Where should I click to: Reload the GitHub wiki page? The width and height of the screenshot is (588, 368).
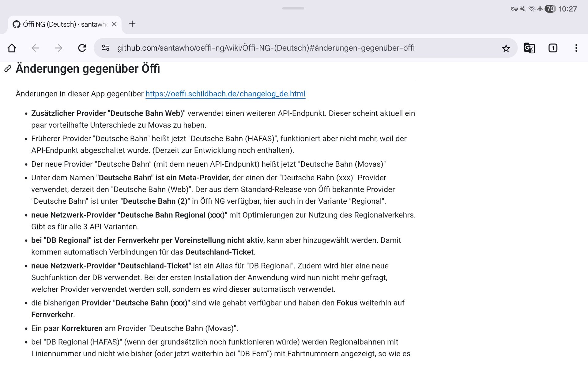pyautogui.click(x=82, y=48)
